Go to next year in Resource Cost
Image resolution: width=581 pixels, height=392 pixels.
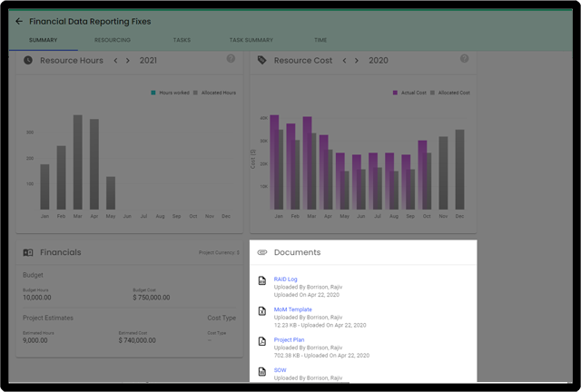pos(357,61)
